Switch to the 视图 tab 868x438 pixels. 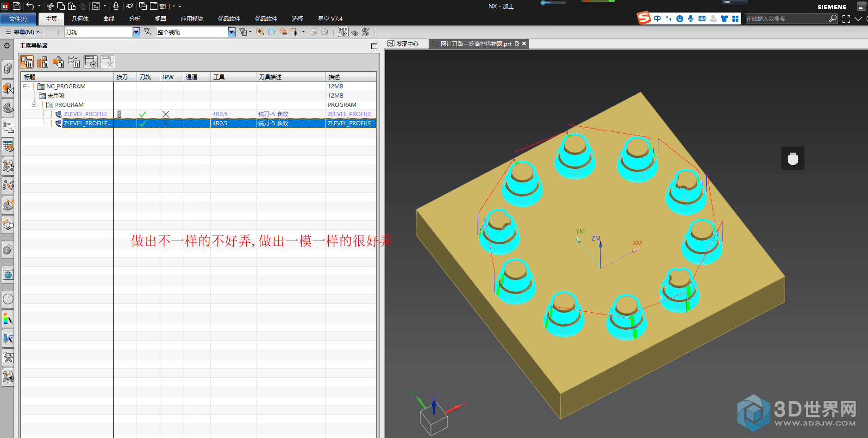(x=161, y=19)
